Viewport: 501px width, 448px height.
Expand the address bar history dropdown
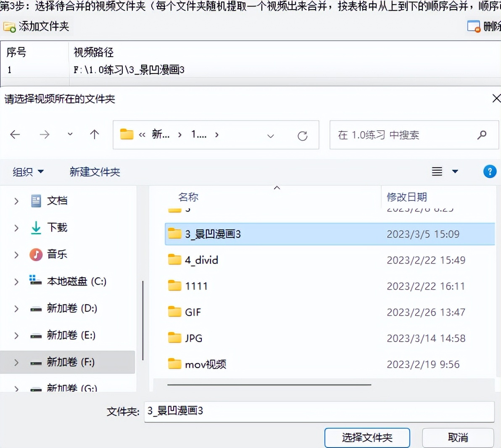pos(271,136)
